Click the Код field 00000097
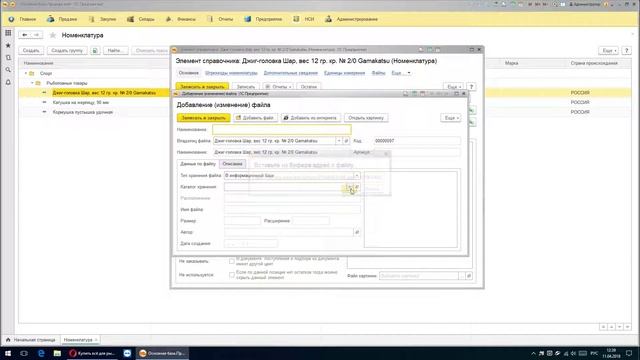 [x=417, y=141]
